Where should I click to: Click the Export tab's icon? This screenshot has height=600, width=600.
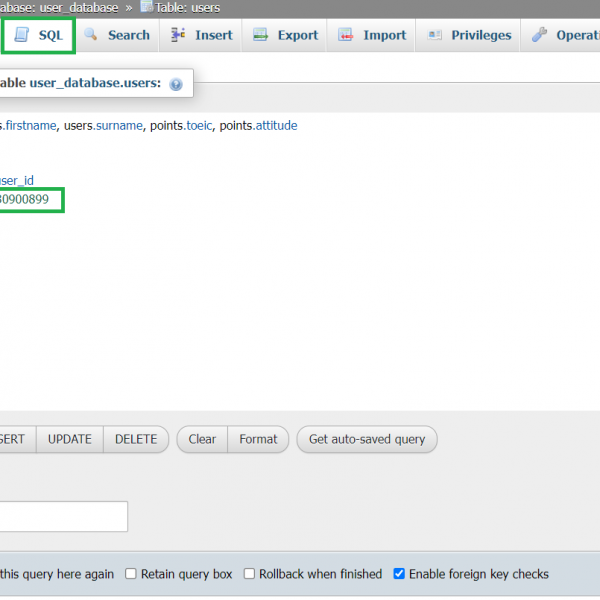[260, 35]
